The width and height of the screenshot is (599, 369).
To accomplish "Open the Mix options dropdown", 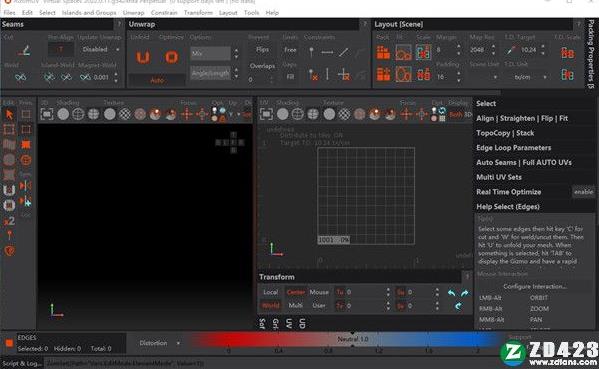I will tap(210, 53).
